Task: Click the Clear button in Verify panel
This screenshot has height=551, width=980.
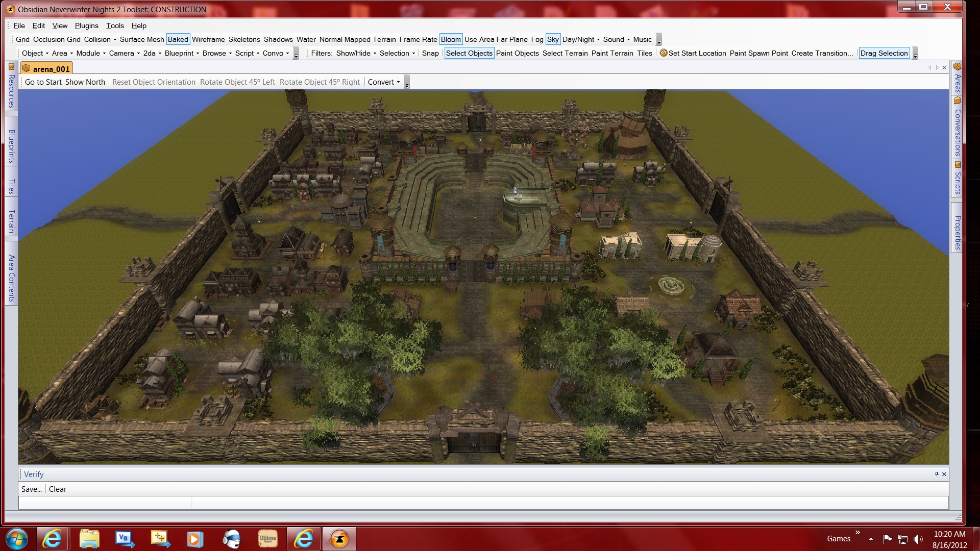Action: pyautogui.click(x=58, y=489)
